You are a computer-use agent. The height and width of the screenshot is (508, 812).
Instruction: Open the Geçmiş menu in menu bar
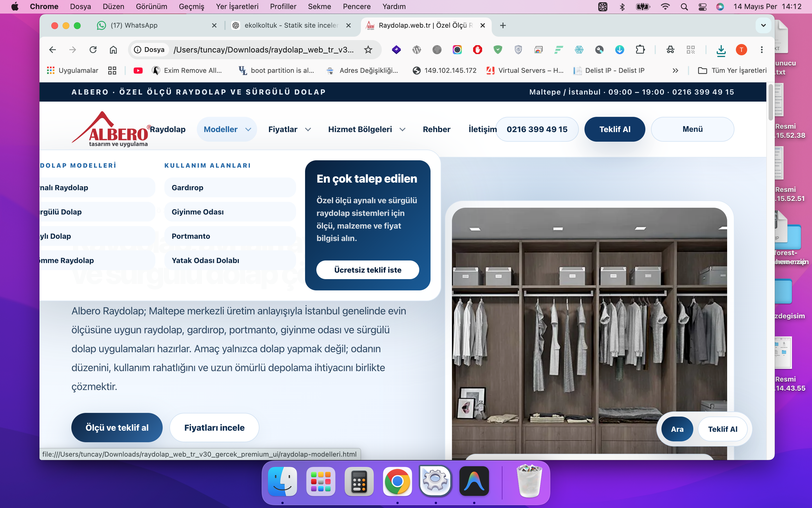[191, 7]
